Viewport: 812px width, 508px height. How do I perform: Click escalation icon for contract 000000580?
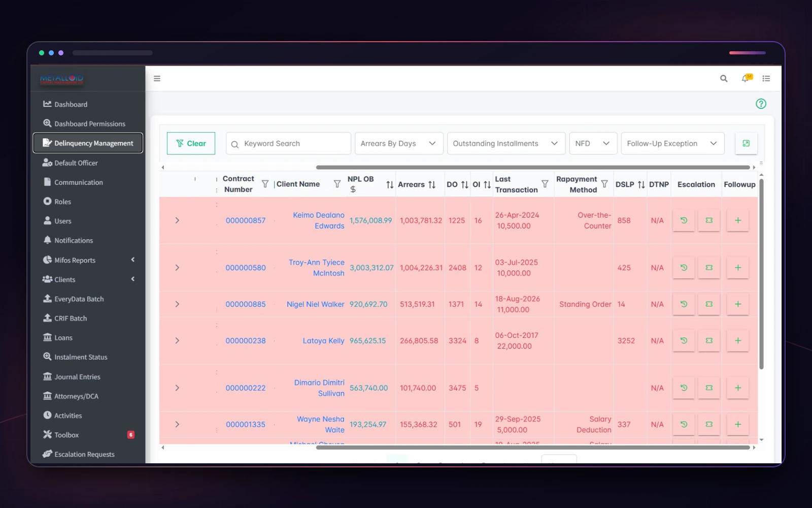(709, 268)
